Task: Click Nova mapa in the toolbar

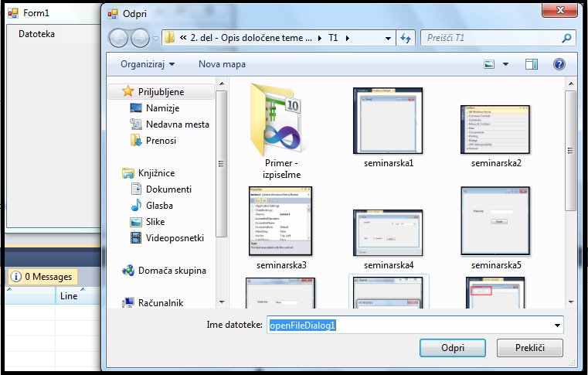Action: pyautogui.click(x=222, y=64)
